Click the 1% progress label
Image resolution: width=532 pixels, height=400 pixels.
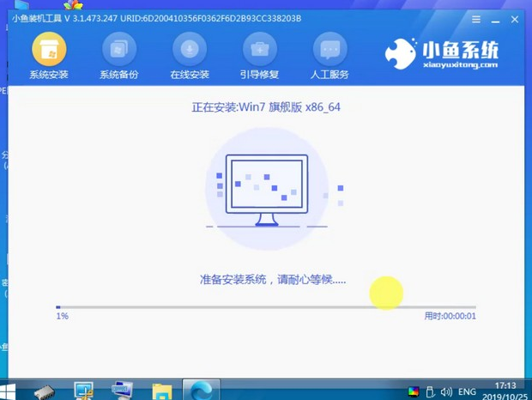click(62, 316)
